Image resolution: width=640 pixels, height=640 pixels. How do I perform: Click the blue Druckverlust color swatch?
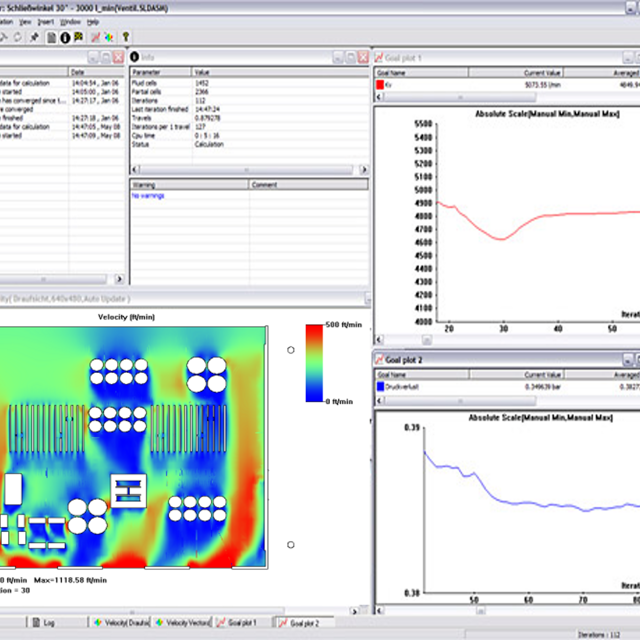[x=381, y=384]
